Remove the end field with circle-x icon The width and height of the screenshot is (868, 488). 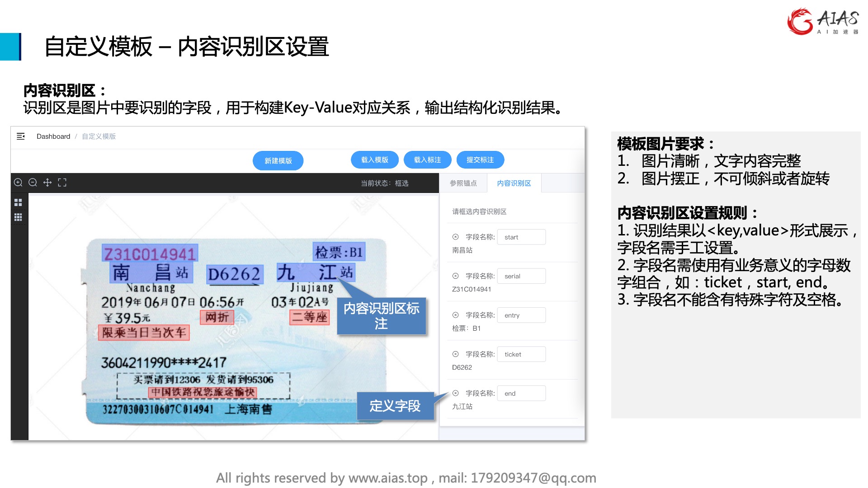455,393
